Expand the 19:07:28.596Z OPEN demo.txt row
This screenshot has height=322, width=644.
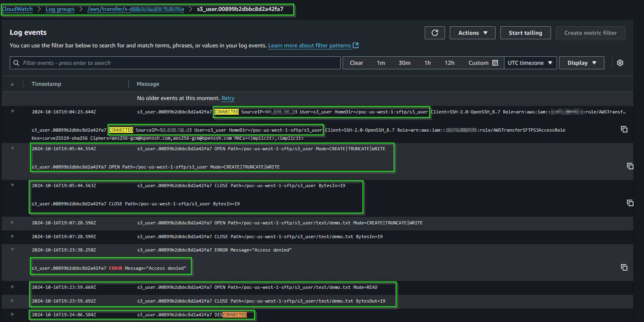13,222
